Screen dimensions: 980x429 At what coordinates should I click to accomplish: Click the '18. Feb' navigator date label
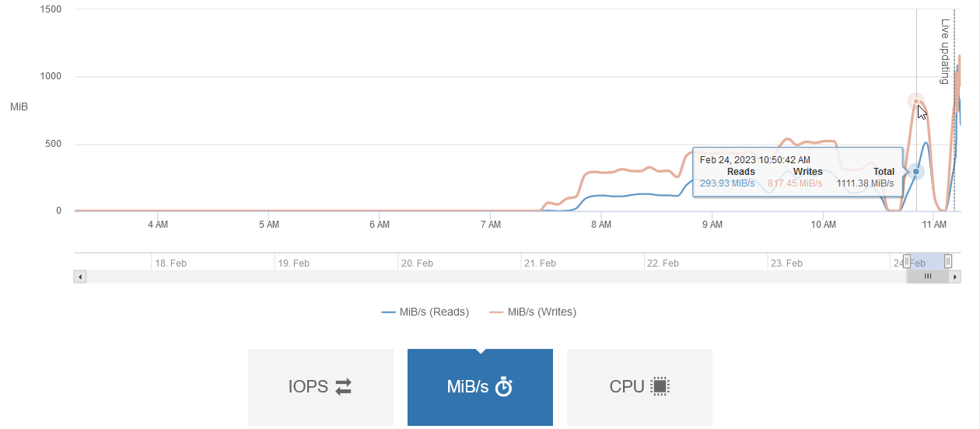point(170,263)
